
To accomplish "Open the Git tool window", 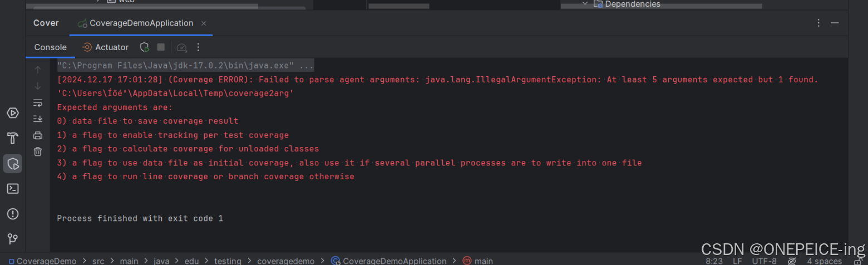I will [x=12, y=239].
